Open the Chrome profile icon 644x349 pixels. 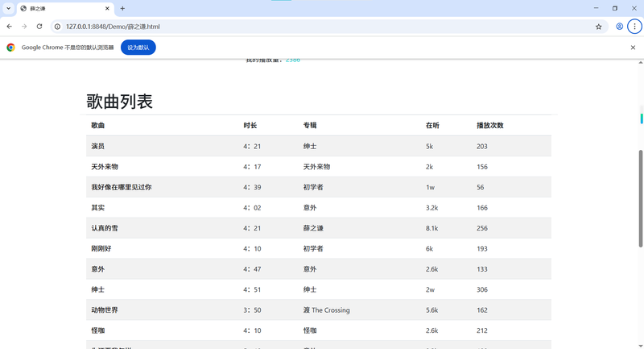click(x=619, y=27)
